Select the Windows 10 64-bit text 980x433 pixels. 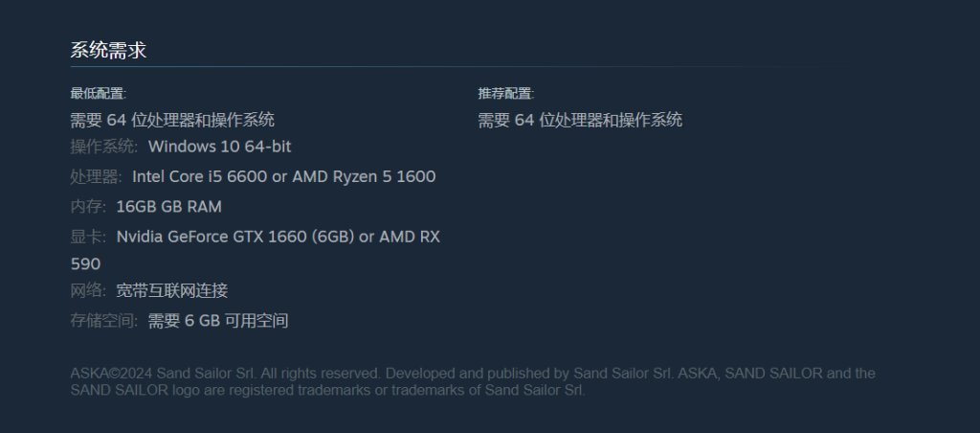[219, 147]
